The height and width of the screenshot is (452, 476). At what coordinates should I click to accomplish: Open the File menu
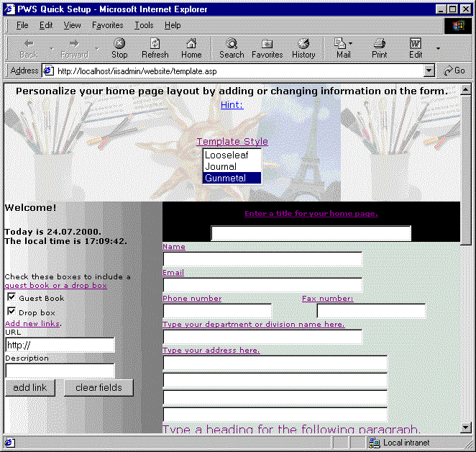22,25
